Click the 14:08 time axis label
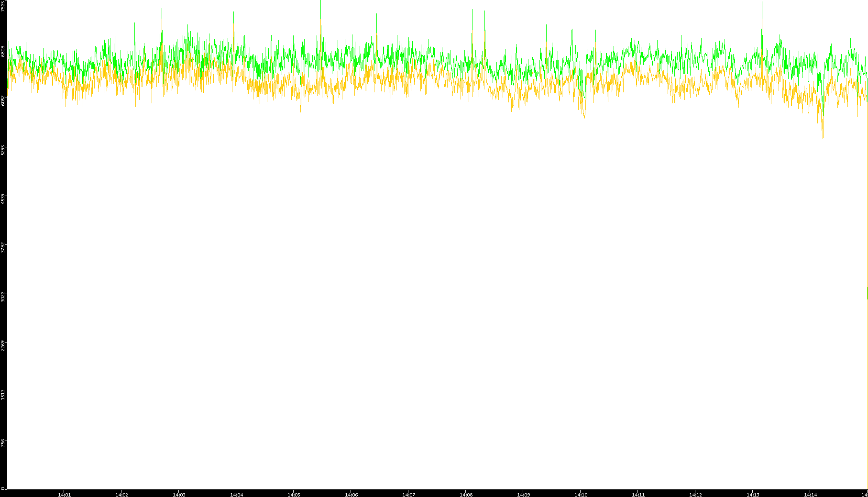Viewport: 868px width, 497px height. 466,495
